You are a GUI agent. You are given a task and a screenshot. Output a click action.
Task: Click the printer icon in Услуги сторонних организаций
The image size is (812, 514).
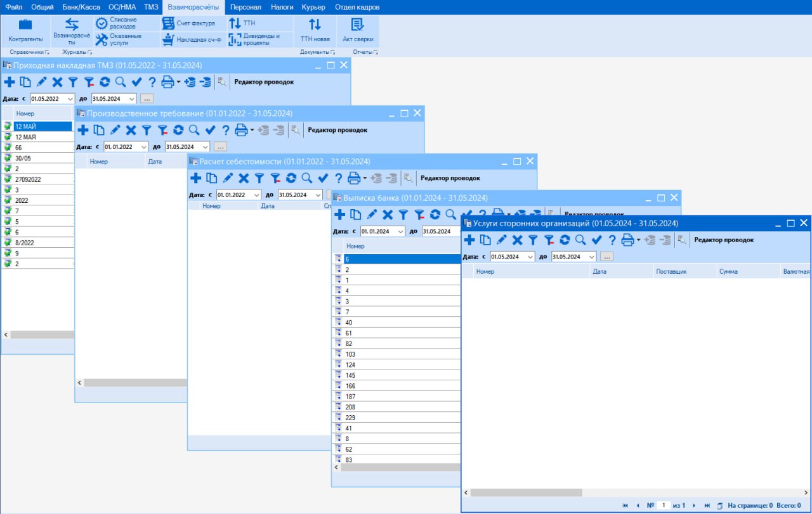coord(627,240)
